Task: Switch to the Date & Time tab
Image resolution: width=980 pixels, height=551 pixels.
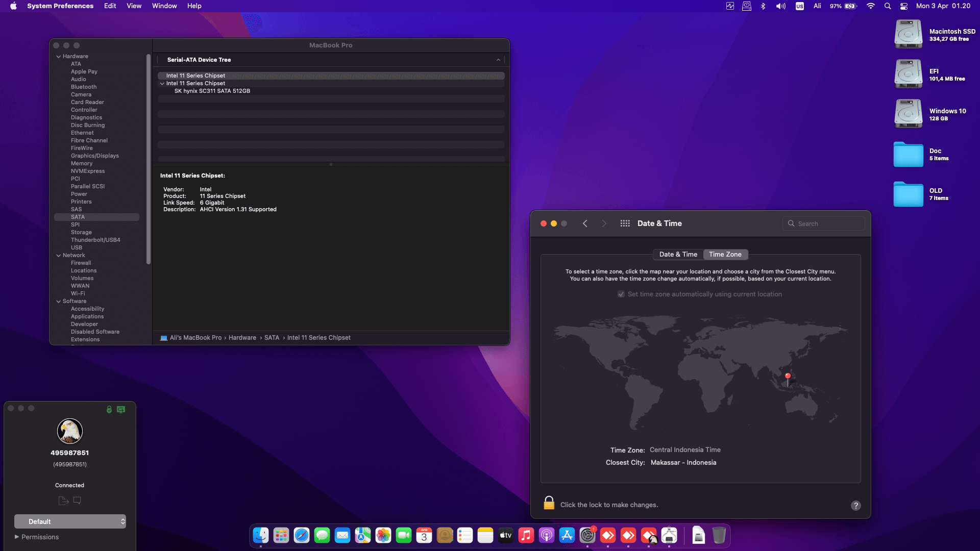Action: [678, 254]
